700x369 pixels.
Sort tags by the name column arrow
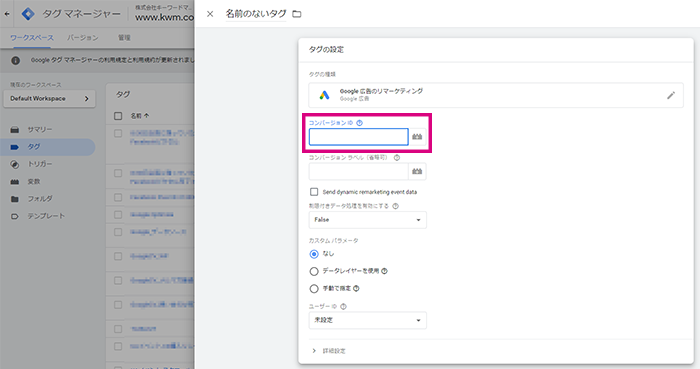pyautogui.click(x=147, y=116)
